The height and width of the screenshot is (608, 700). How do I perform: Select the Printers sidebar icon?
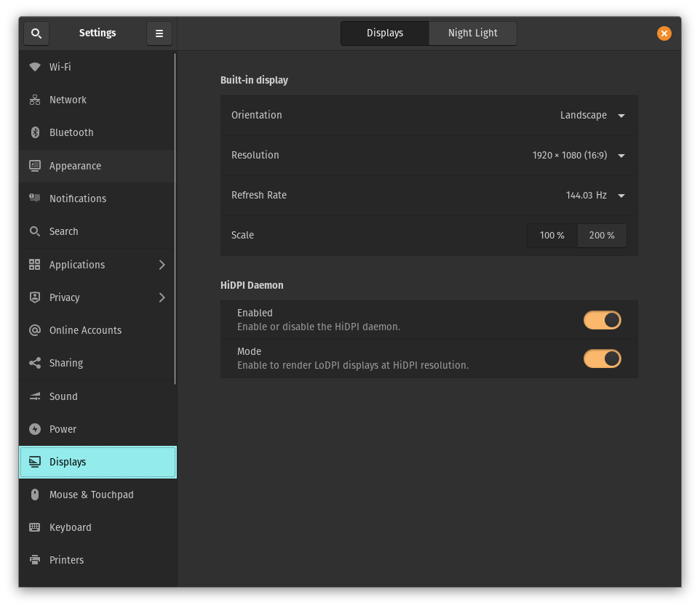coord(34,560)
